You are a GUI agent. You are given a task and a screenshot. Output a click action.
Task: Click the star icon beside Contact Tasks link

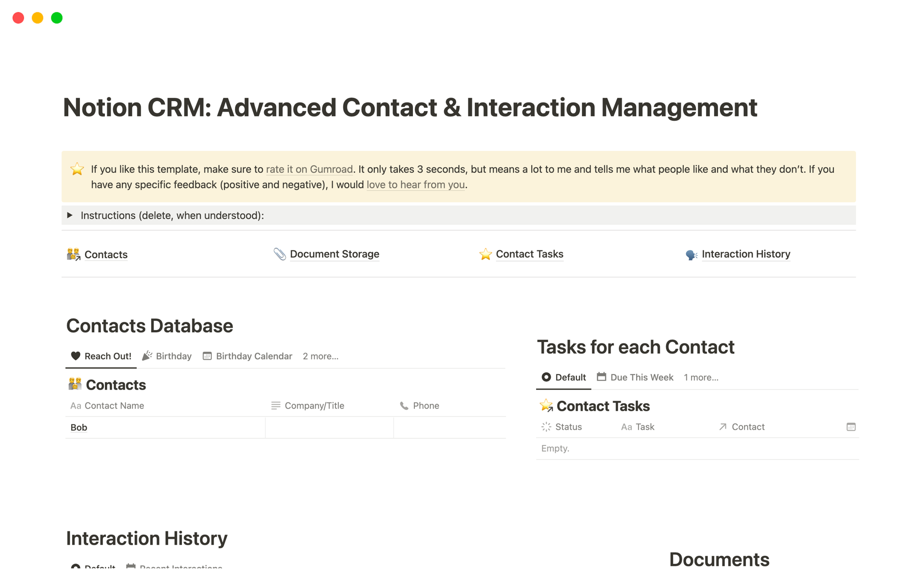(485, 254)
